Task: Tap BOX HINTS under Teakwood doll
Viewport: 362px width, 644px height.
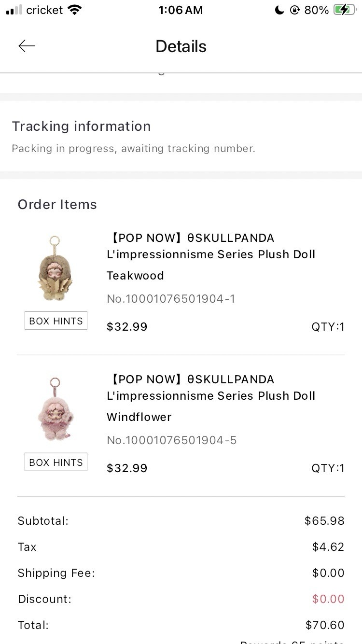Action: click(56, 321)
